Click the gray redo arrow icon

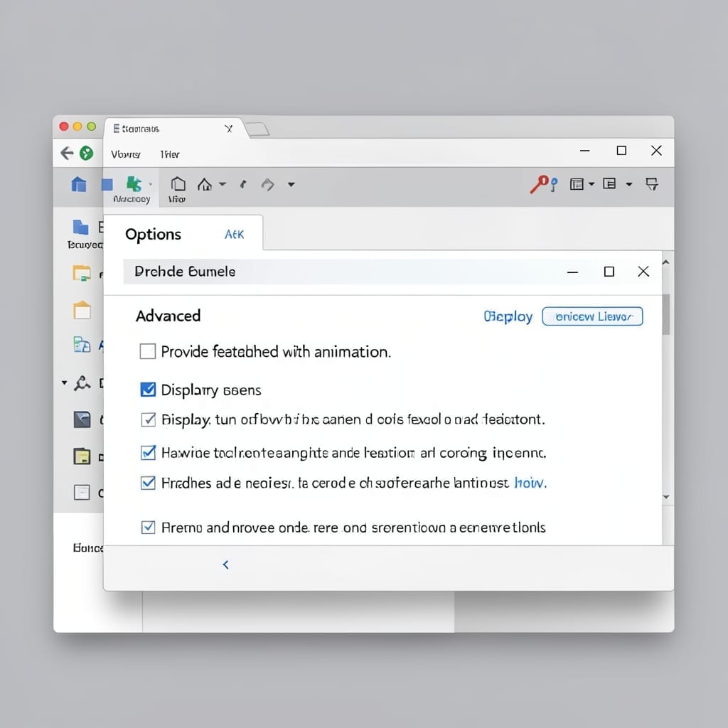(267, 185)
